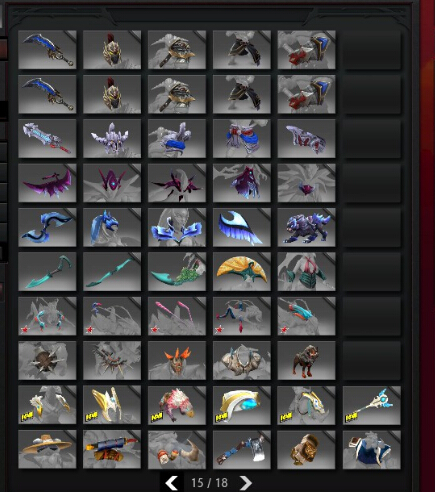Select the teal hooked sickle item
This screenshot has width=435, height=492.
[x=47, y=272]
